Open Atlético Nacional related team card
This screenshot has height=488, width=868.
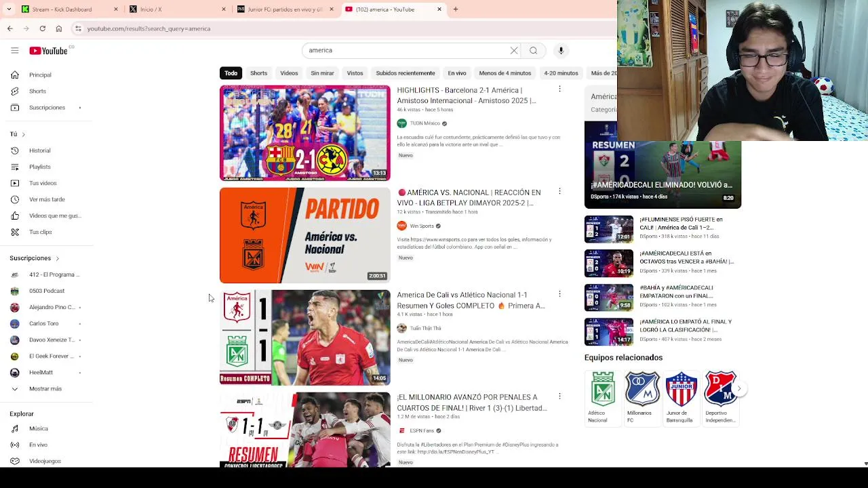pos(603,398)
